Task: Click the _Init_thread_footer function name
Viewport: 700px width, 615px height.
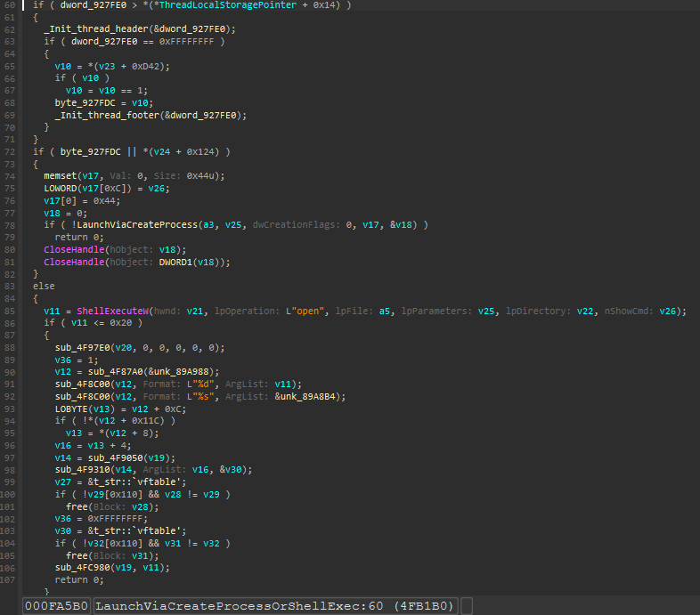Action: click(107, 116)
